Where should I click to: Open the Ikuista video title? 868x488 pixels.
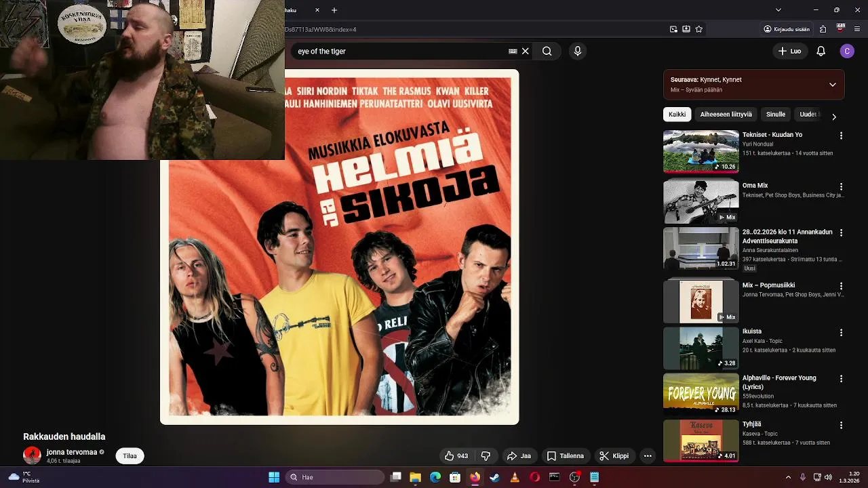point(752,331)
